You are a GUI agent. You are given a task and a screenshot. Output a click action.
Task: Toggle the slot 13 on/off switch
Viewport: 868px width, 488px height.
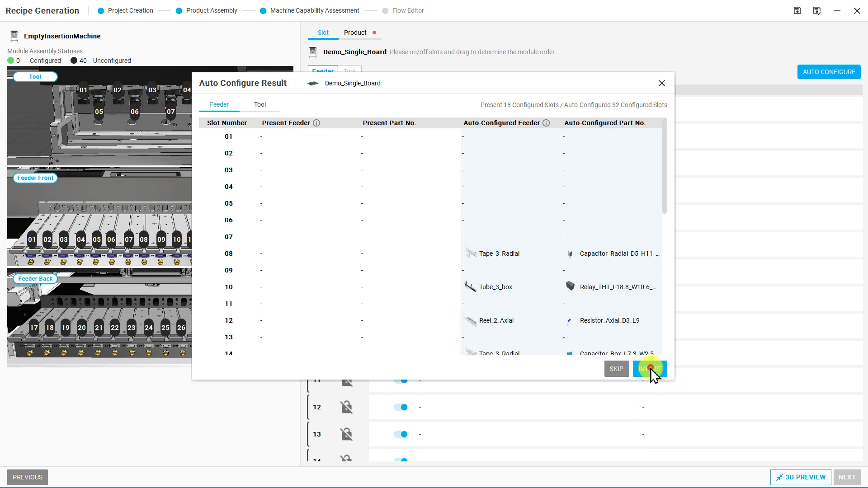(x=401, y=434)
